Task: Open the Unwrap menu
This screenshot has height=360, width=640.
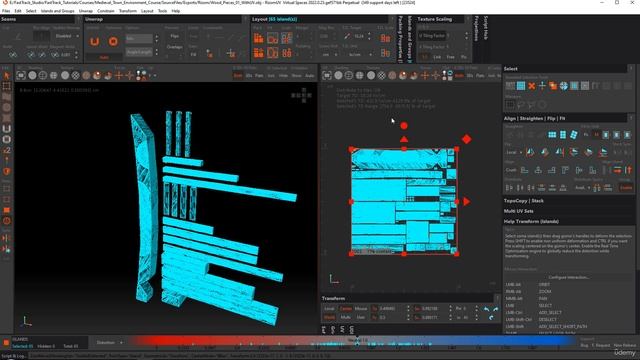Action: 86,11
